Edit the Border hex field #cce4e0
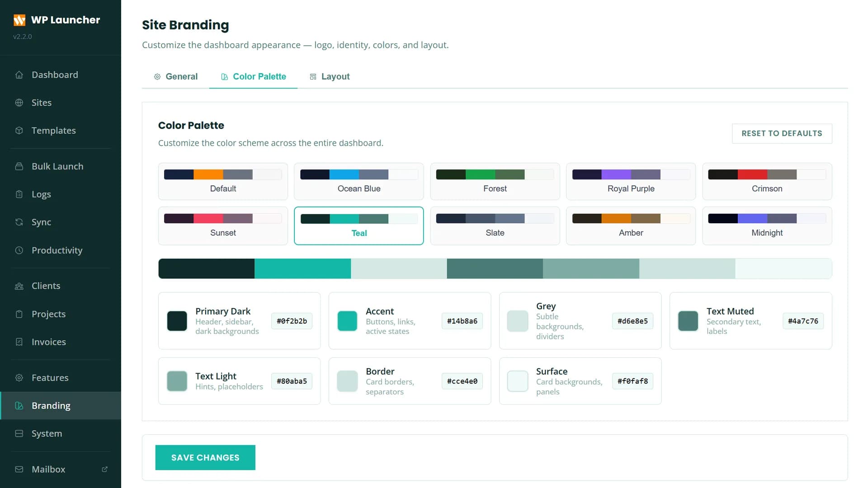Image resolution: width=868 pixels, height=488 pixels. (462, 381)
